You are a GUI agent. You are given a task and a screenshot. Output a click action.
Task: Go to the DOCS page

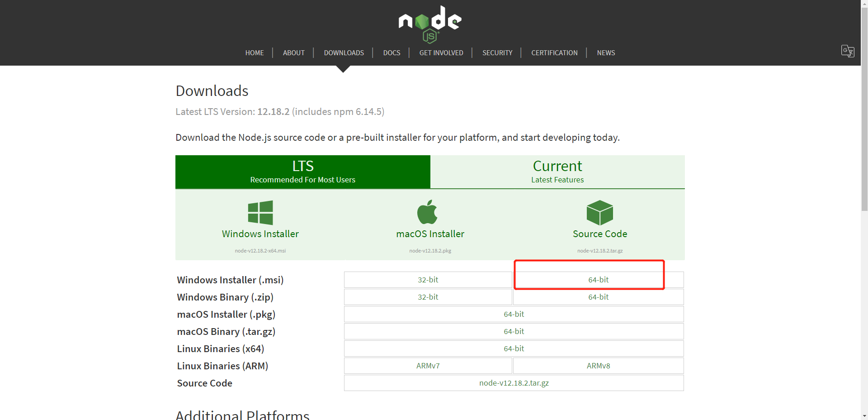392,53
